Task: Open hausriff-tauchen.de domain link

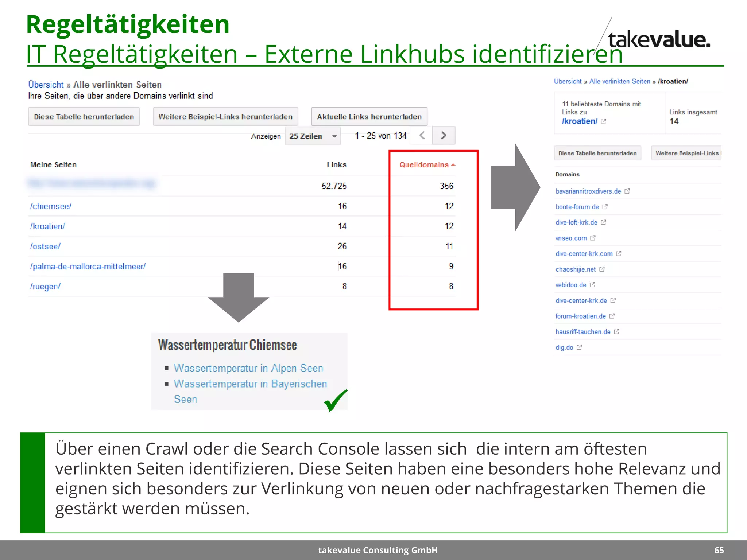Action: click(x=583, y=332)
